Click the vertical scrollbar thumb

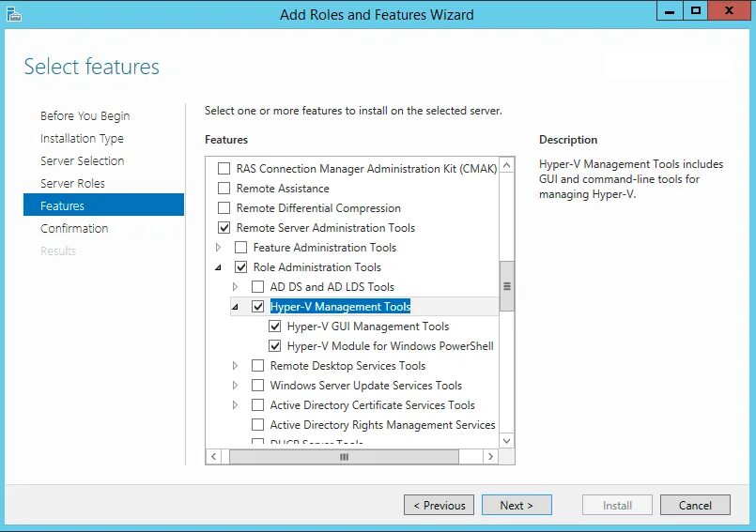tap(507, 286)
